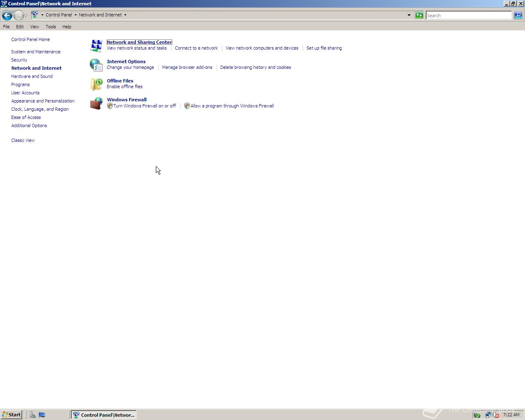Select Ease of Access in sidebar
The image size is (525, 420).
[x=26, y=117]
